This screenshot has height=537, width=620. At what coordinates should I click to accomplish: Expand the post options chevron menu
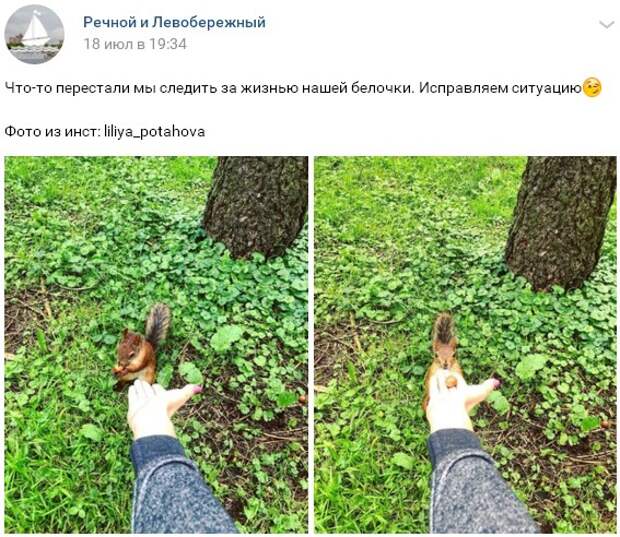pos(606,25)
